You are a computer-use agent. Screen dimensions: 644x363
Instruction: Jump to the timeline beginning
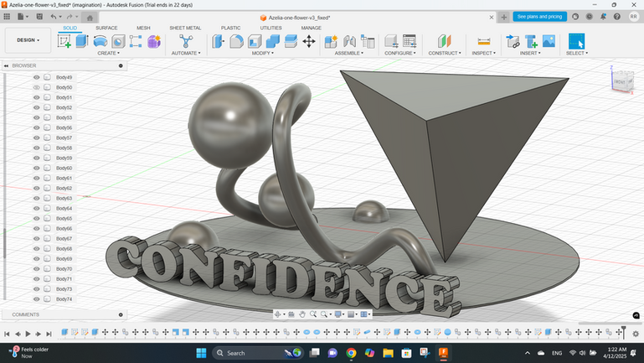(x=7, y=334)
